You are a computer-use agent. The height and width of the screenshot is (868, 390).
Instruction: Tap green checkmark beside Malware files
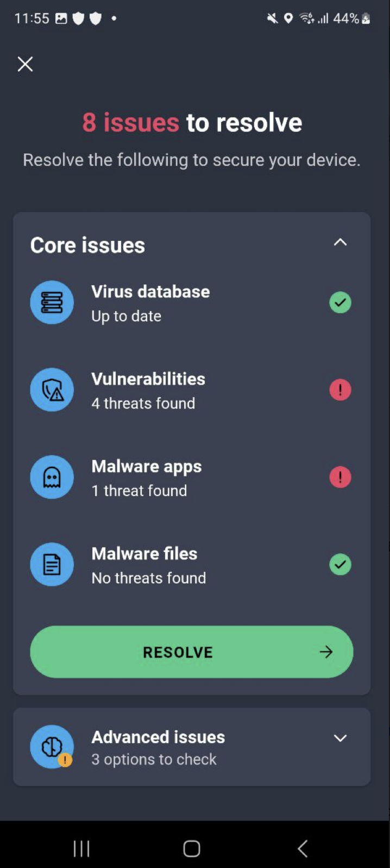(x=340, y=564)
